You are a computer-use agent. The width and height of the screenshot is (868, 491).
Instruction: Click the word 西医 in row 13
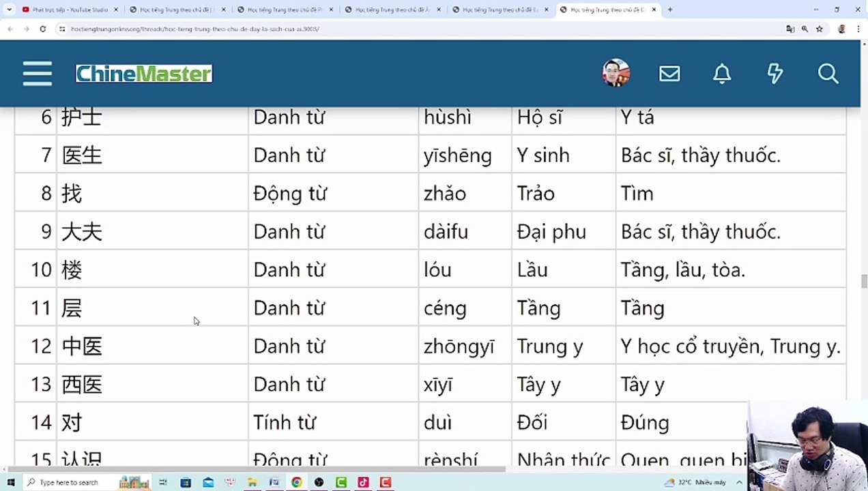[82, 385]
